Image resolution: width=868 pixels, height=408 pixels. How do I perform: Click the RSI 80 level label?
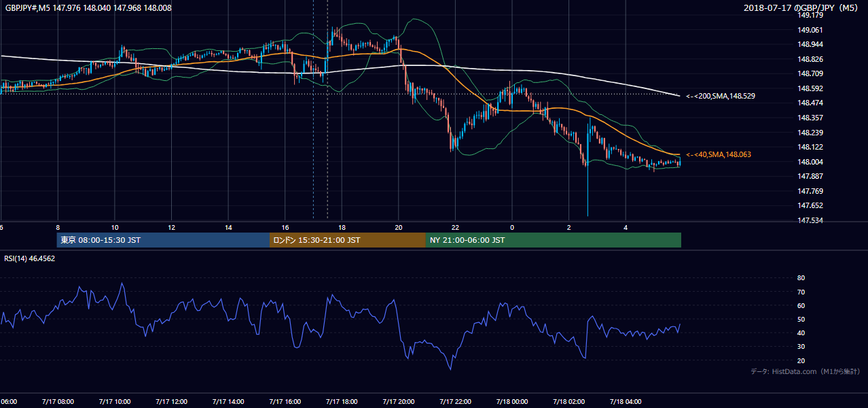click(801, 278)
